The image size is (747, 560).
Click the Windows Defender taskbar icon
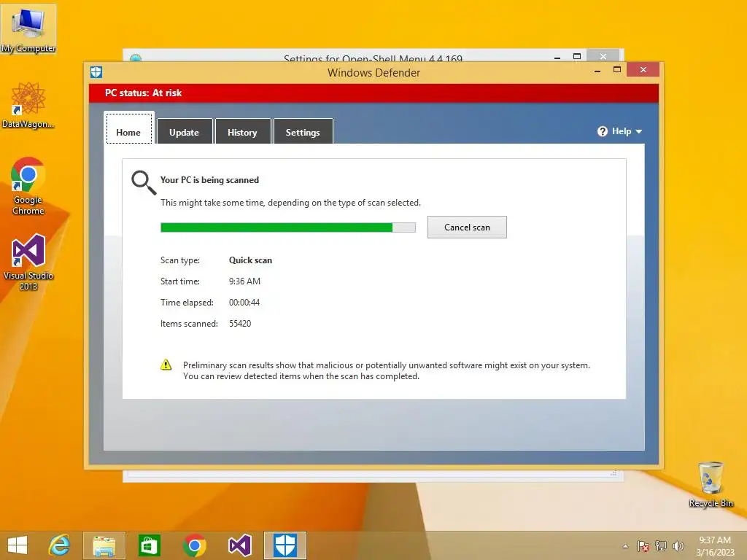click(285, 545)
